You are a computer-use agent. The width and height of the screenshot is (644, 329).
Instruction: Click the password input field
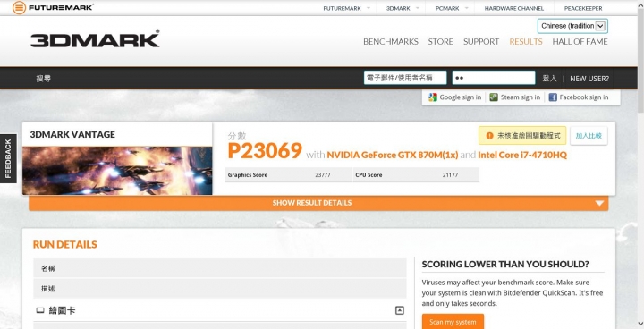coord(494,78)
